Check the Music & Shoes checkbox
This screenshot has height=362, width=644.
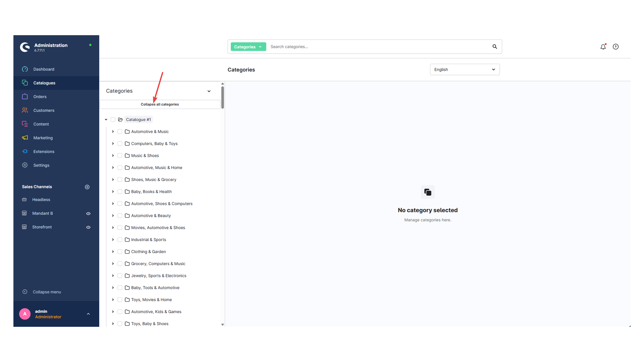[120, 156]
